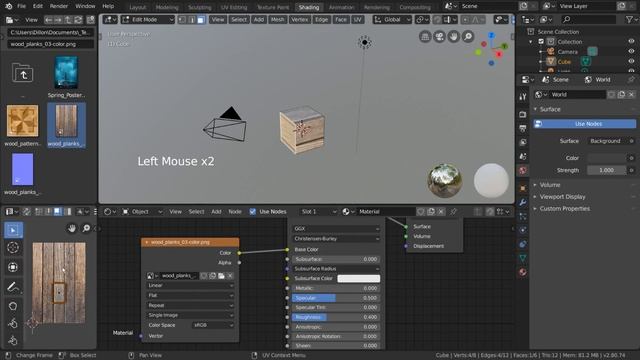640x360 pixels.
Task: Click the Blender logo icon
Action: [x=9, y=6]
